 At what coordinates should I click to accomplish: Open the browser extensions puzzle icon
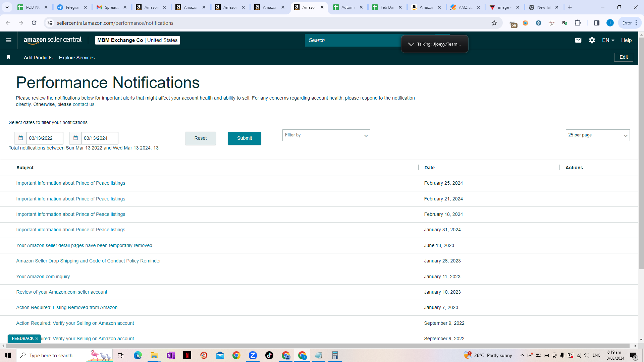pyautogui.click(x=578, y=23)
